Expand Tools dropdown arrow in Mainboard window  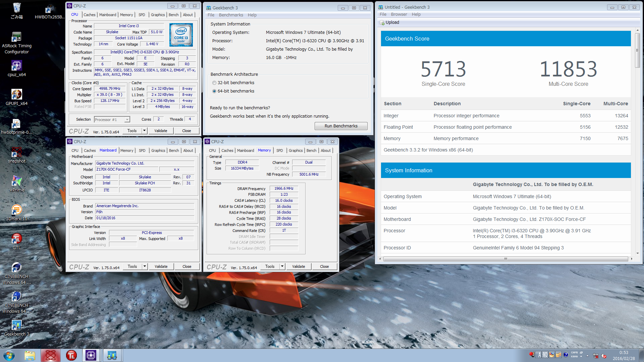[145, 266]
